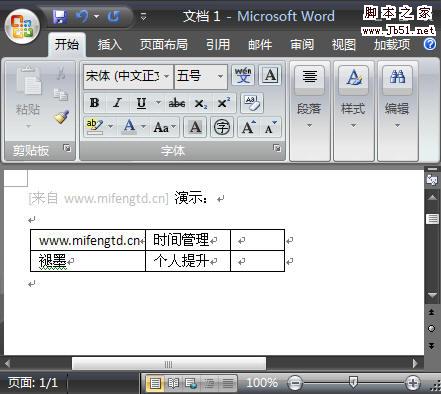Viewport: 441px width, 394px height.
Task: Click Select Browse Object circle
Action: (x=431, y=329)
